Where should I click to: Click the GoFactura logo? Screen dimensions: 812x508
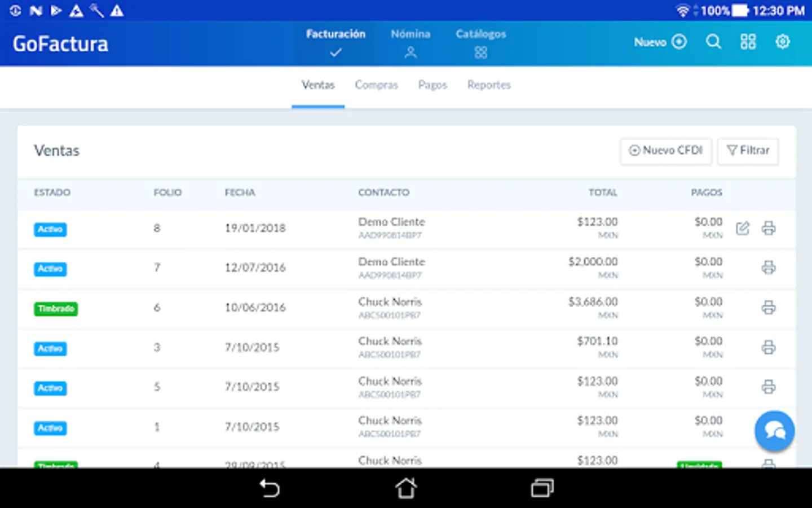60,44
